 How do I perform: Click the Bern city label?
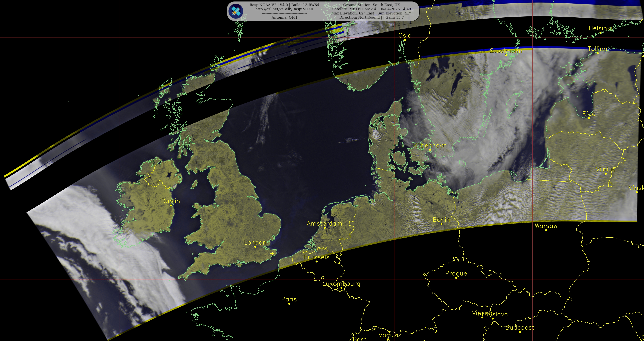coord(359,339)
